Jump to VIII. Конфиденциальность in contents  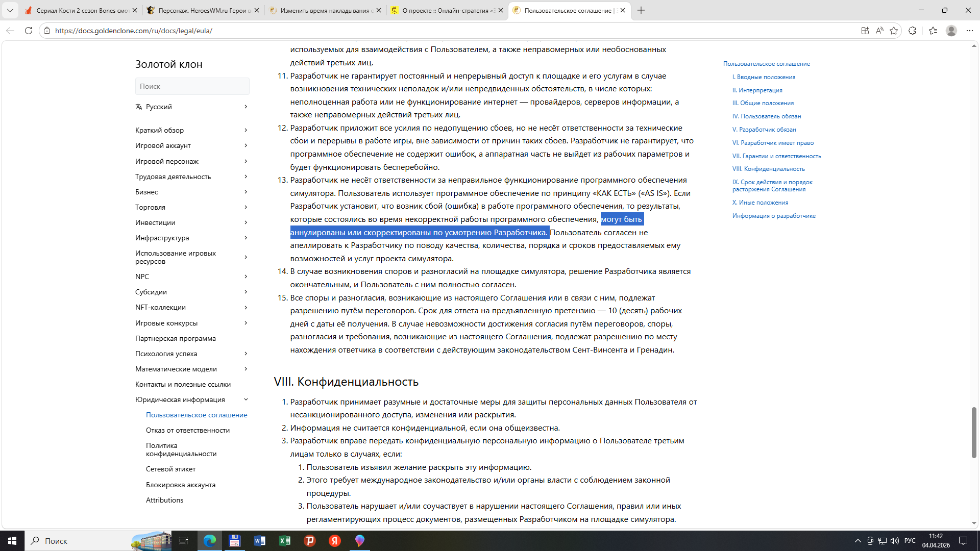pyautogui.click(x=768, y=169)
